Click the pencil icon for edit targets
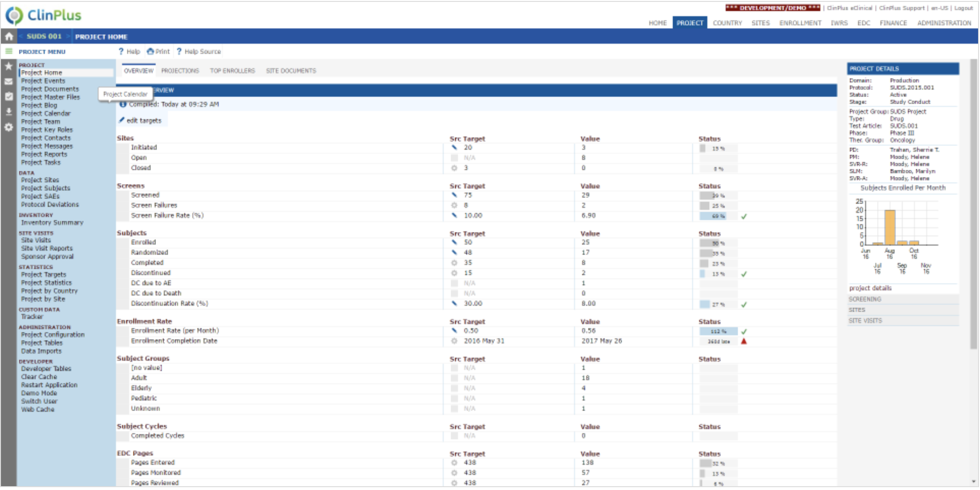 (122, 120)
